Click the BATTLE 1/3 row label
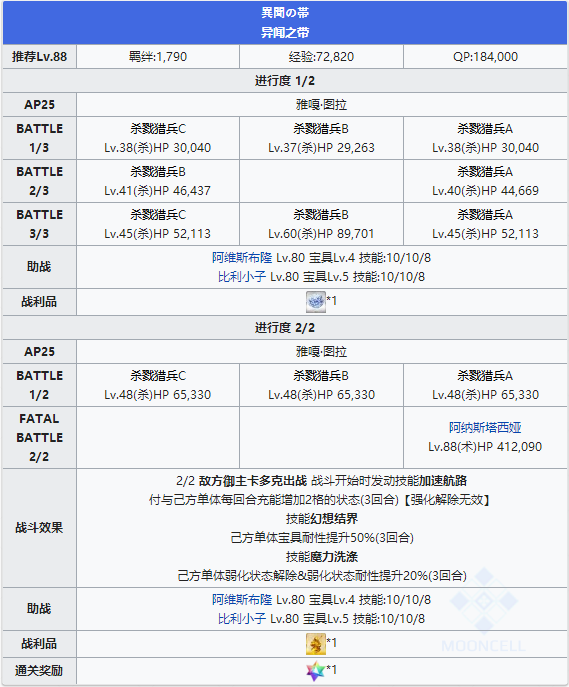This screenshot has width=569, height=687. (39, 138)
